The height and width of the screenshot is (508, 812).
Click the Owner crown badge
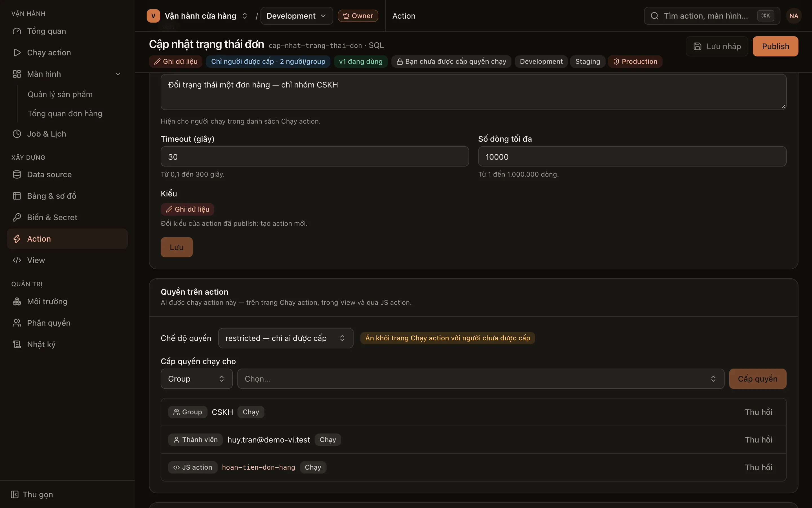point(358,16)
